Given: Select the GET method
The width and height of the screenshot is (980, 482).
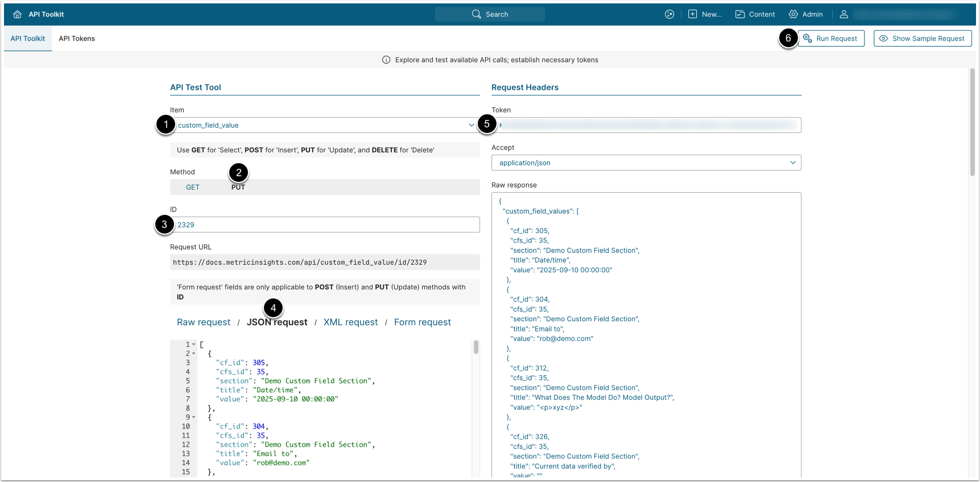Looking at the screenshot, I should point(193,187).
